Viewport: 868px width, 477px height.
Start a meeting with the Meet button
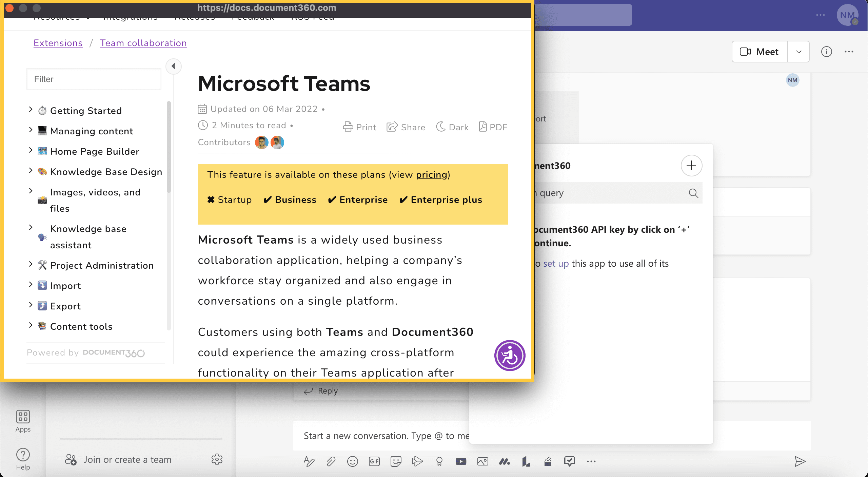(x=759, y=52)
